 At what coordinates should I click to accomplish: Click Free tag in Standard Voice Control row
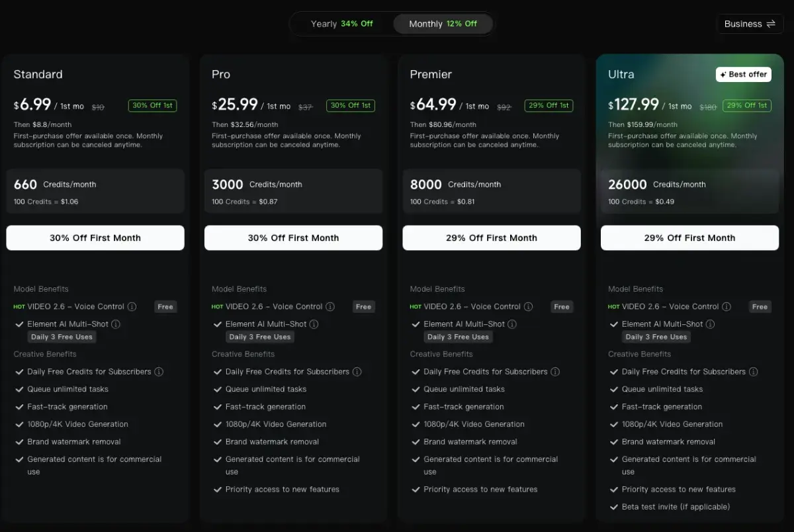pyautogui.click(x=165, y=306)
